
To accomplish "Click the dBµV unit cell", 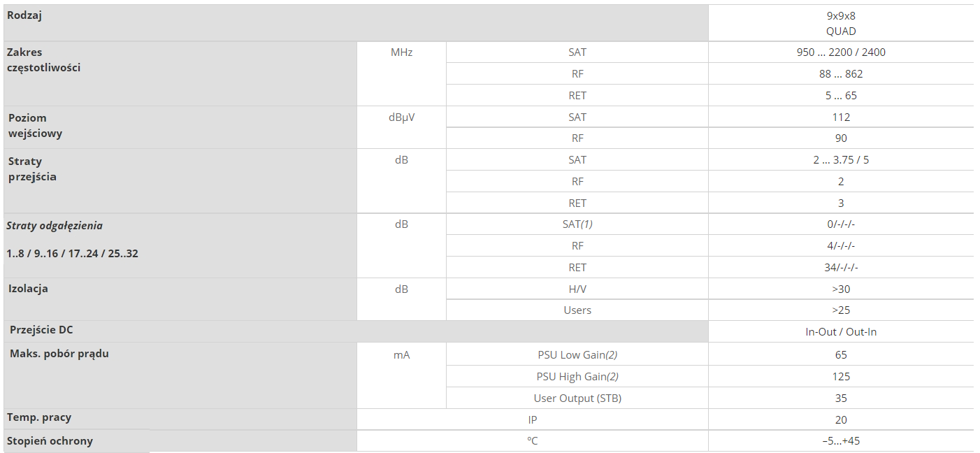I will [401, 117].
